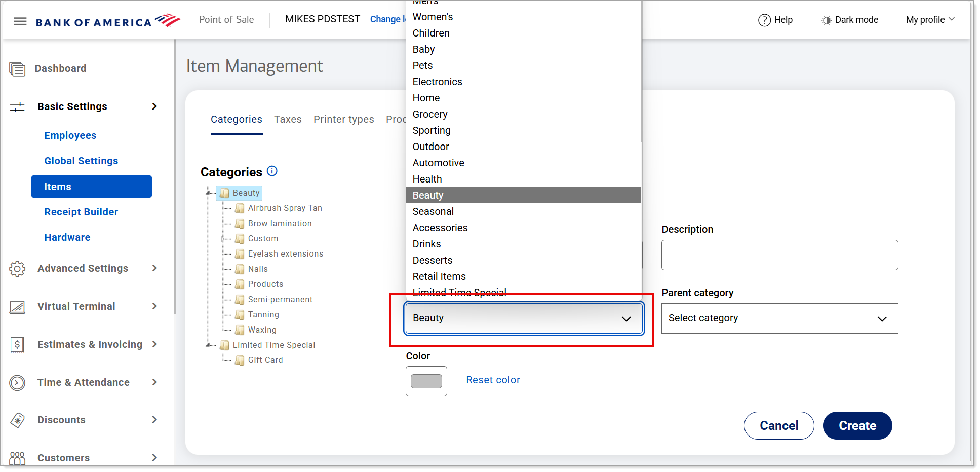
Task: Expand the Discounts chevron
Action: [x=154, y=420]
